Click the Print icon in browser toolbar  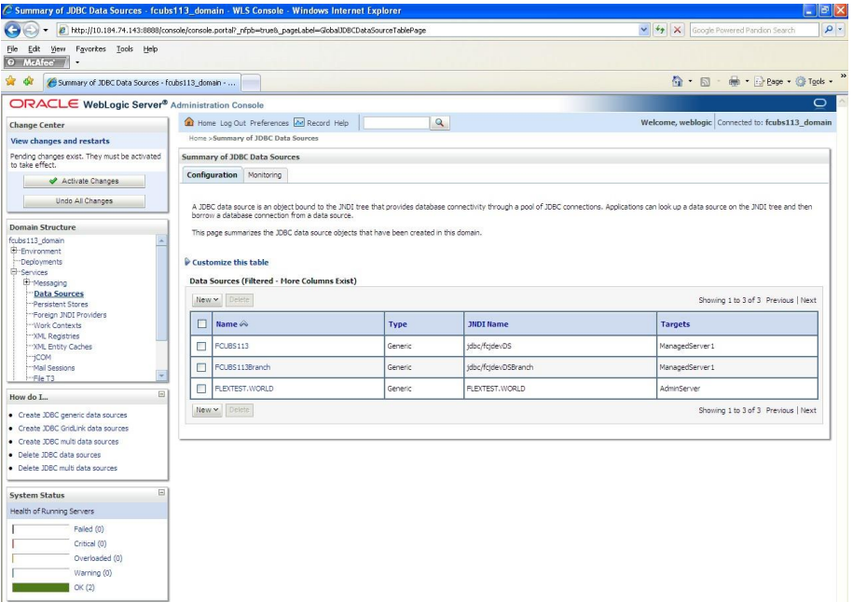point(734,82)
